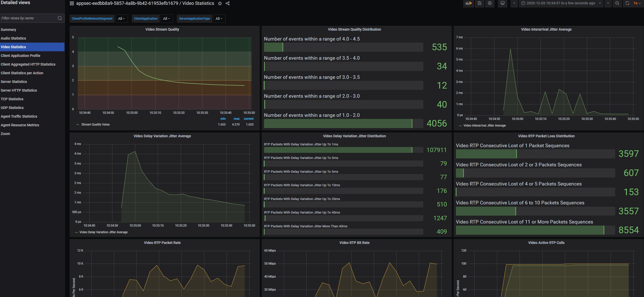Select TCP Statistics in the sidebar
644x297 pixels.
click(12, 99)
